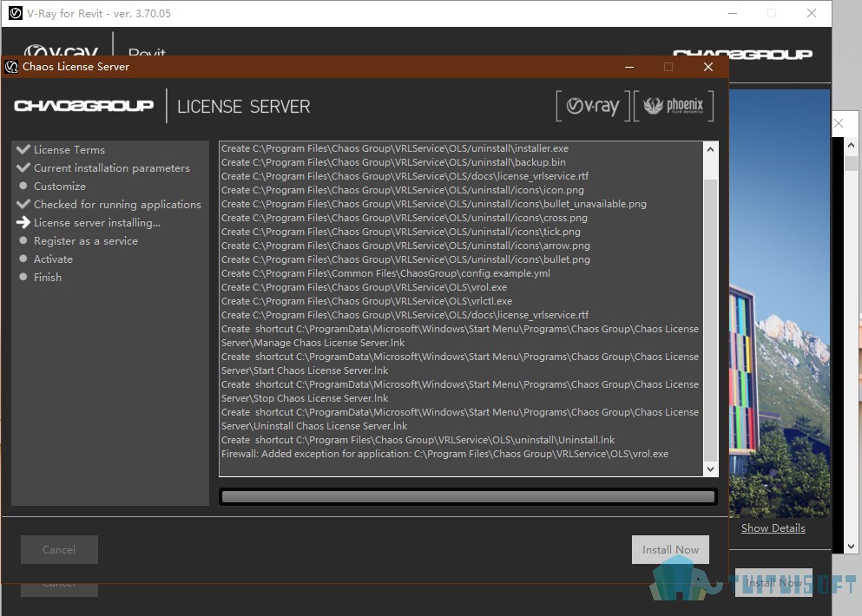Click the Chaos License Server title bar icon

click(x=11, y=67)
